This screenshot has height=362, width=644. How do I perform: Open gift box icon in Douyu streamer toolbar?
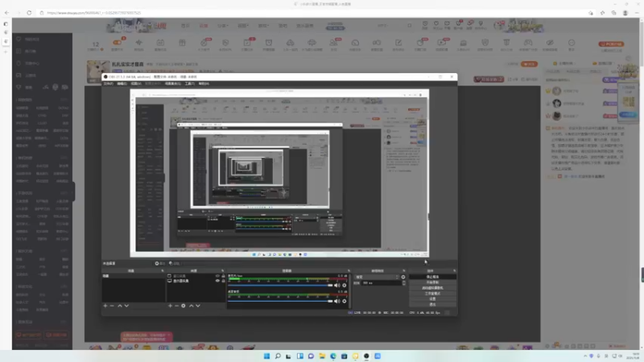[182, 43]
